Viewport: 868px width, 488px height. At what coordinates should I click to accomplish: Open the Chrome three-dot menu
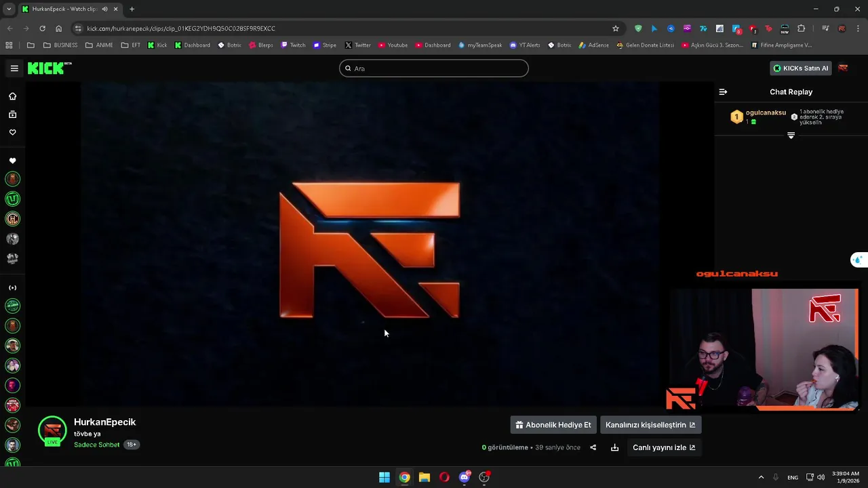[859, 28]
